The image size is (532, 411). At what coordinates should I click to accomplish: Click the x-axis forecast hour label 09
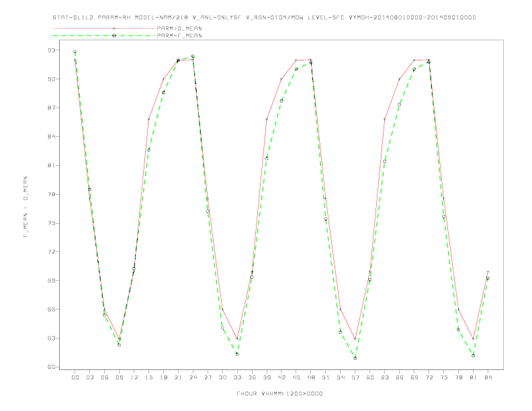[119, 377]
